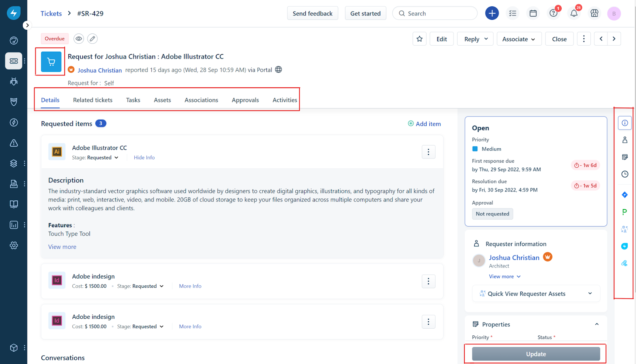Screen dimensions: 636x364
Task: Open green P app icon in right rail
Action: pyautogui.click(x=625, y=212)
